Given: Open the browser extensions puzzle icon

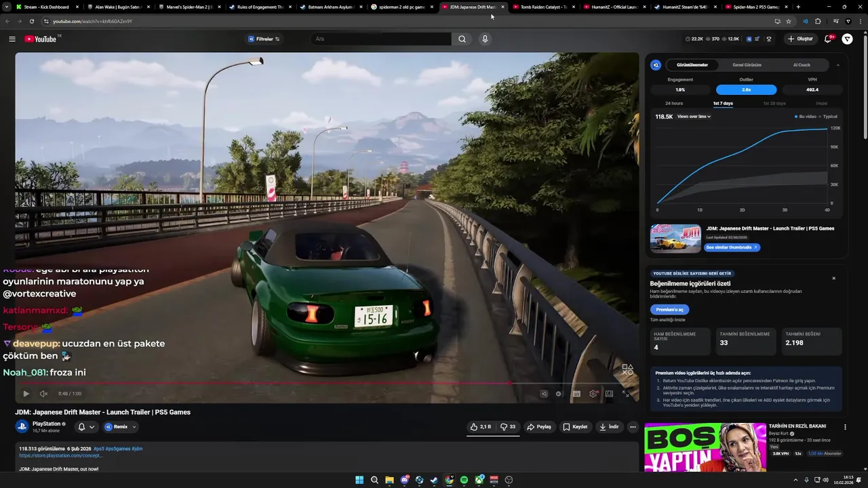Looking at the screenshot, I should coord(818,21).
